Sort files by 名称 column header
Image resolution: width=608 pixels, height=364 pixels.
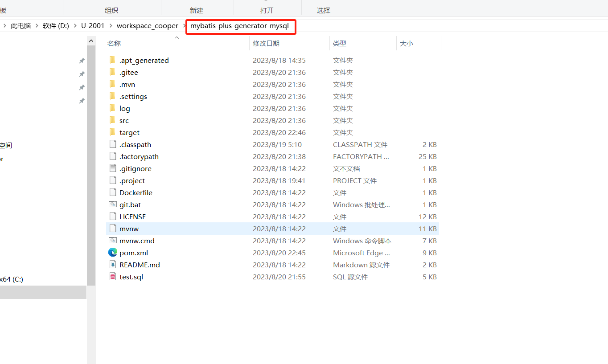point(114,43)
